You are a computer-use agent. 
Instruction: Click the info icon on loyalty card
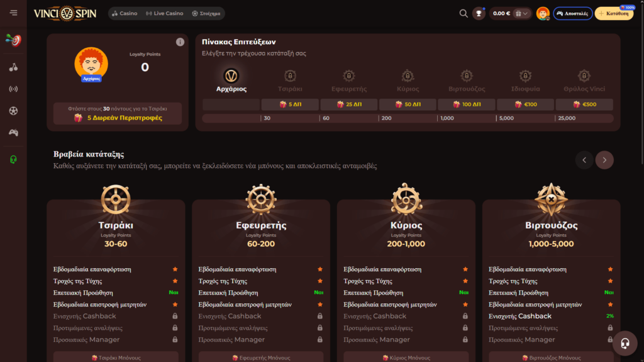[x=180, y=42]
